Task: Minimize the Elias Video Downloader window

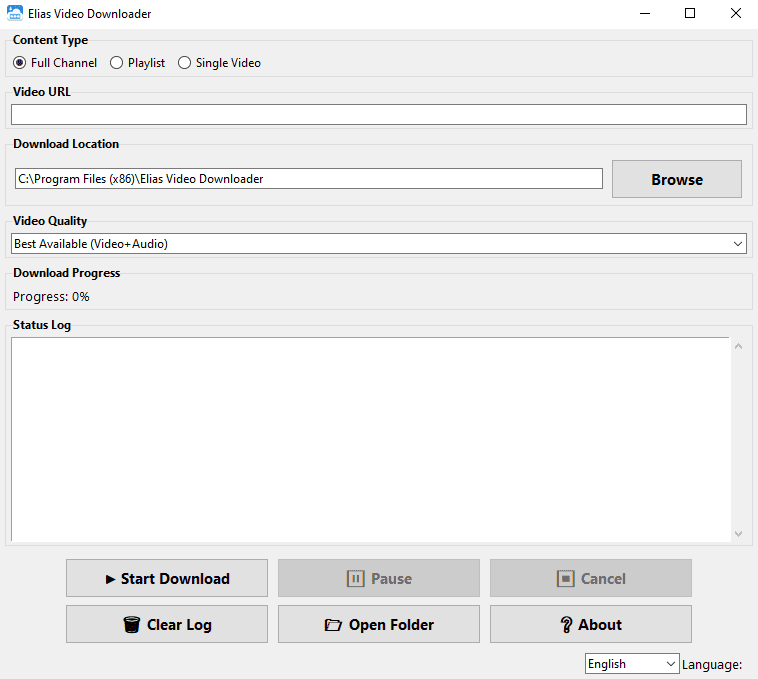Action: coord(644,14)
